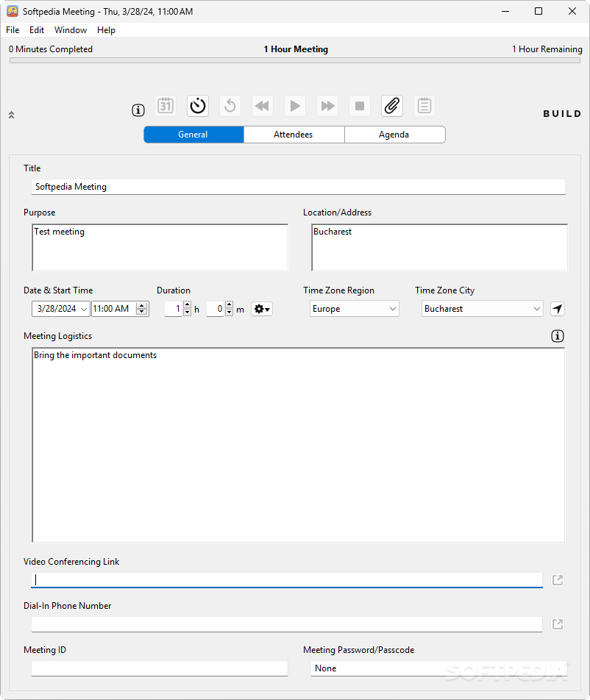Decrease start time with down spinner
Screen dimensions: 590x700
point(141,312)
